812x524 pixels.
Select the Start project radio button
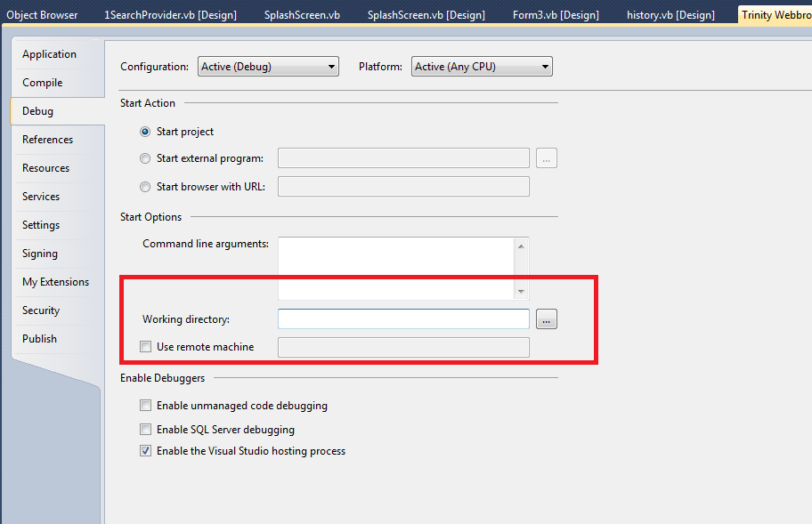145,132
